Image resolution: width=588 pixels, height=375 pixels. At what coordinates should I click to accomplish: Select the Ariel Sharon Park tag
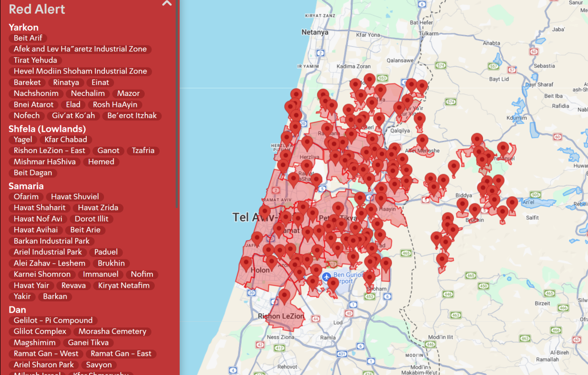(44, 364)
